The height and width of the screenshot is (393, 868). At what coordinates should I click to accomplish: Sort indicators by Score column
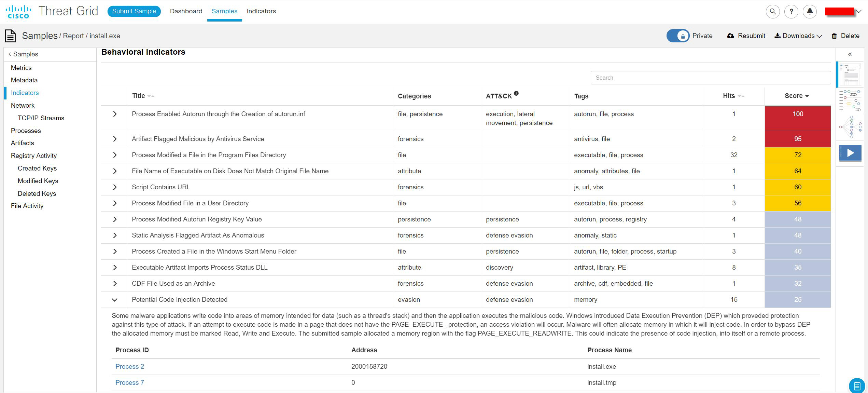click(797, 96)
